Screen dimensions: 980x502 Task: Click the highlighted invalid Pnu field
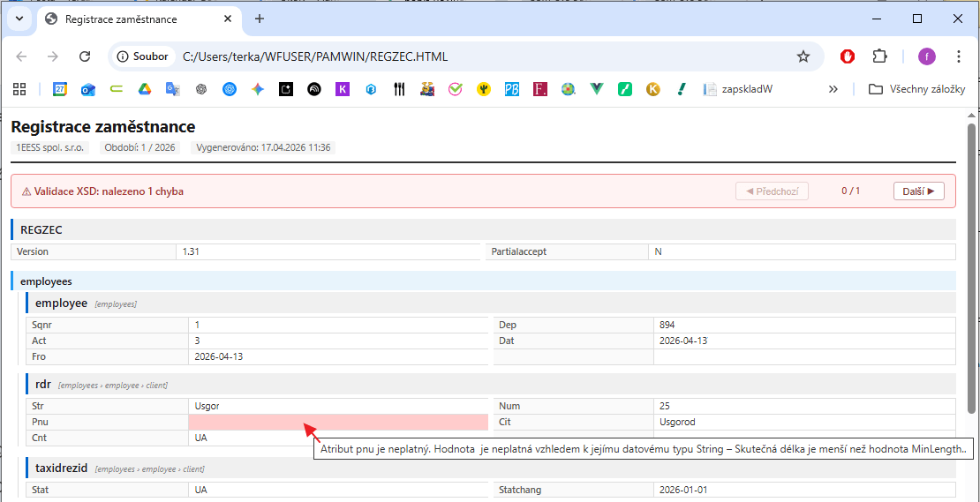coord(339,422)
